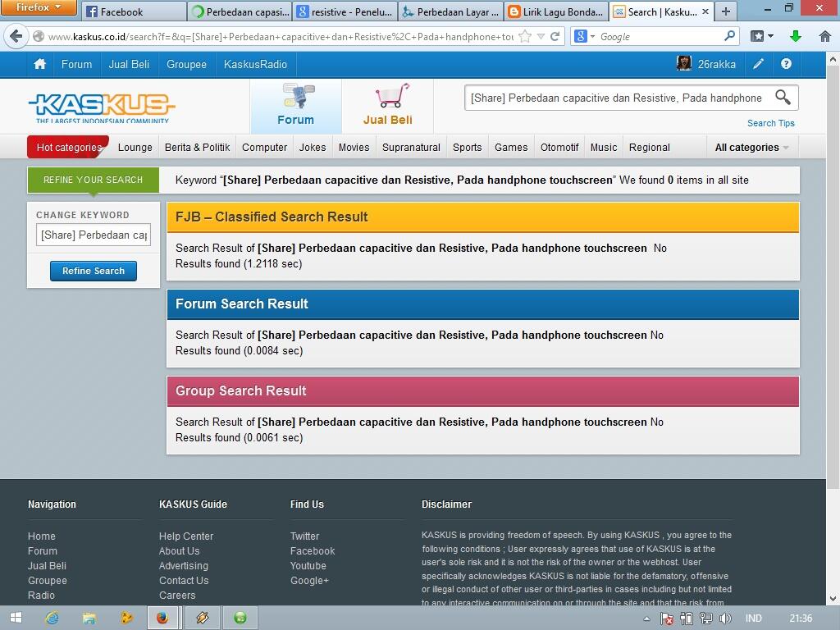Image resolution: width=840 pixels, height=630 pixels.
Task: Bookmark this page with the star icon
Action: pos(525,36)
